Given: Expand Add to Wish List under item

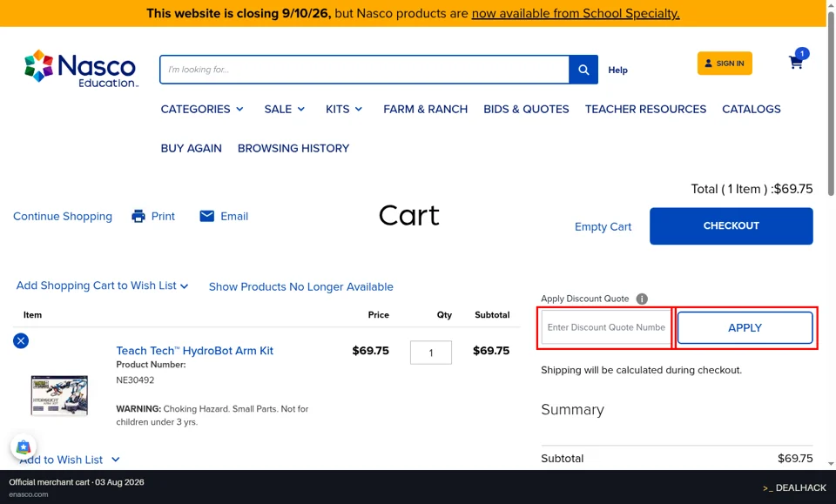Looking at the screenshot, I should [70, 460].
